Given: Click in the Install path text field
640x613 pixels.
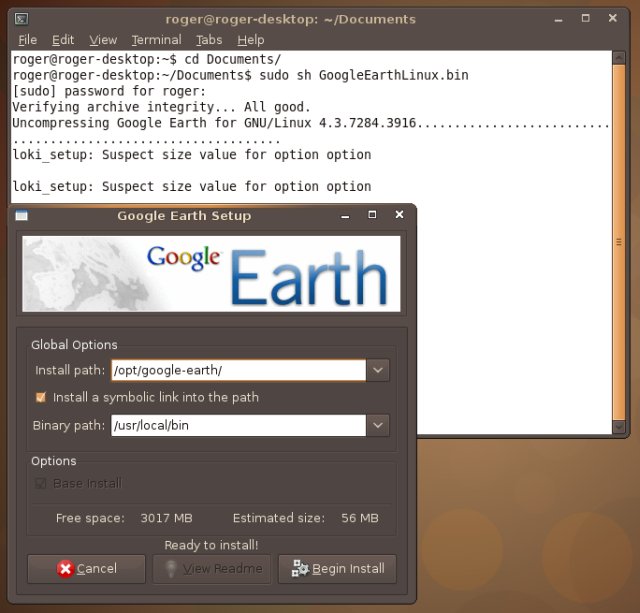Looking at the screenshot, I should [238, 370].
